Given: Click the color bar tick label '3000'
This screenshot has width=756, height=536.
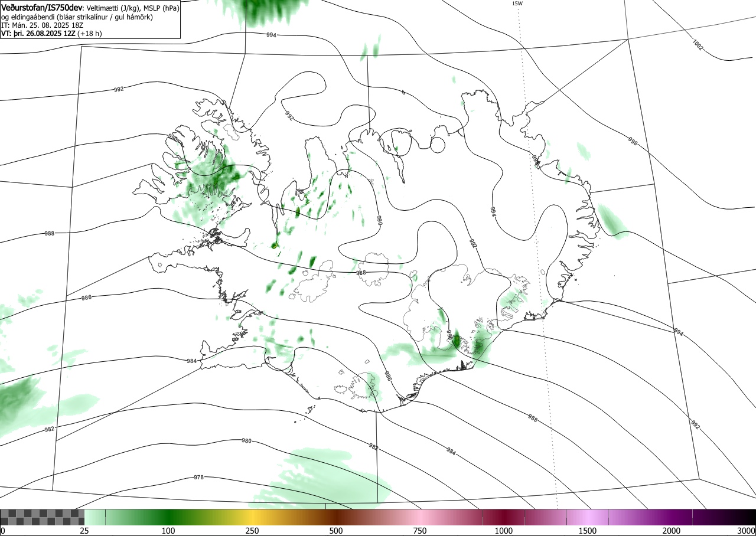Looking at the screenshot, I should click(x=747, y=531).
